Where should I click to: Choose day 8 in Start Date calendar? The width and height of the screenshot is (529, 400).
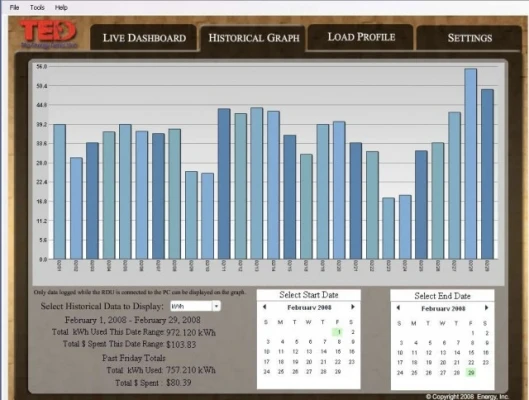339,342
